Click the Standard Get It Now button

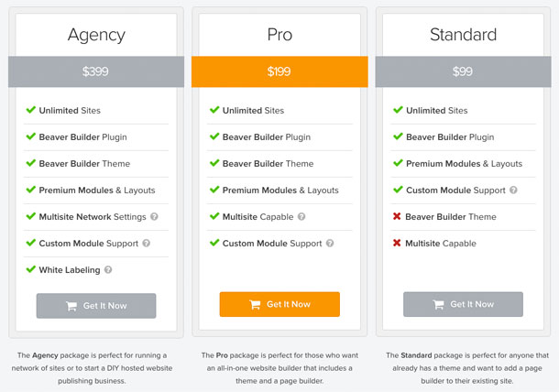(x=463, y=305)
